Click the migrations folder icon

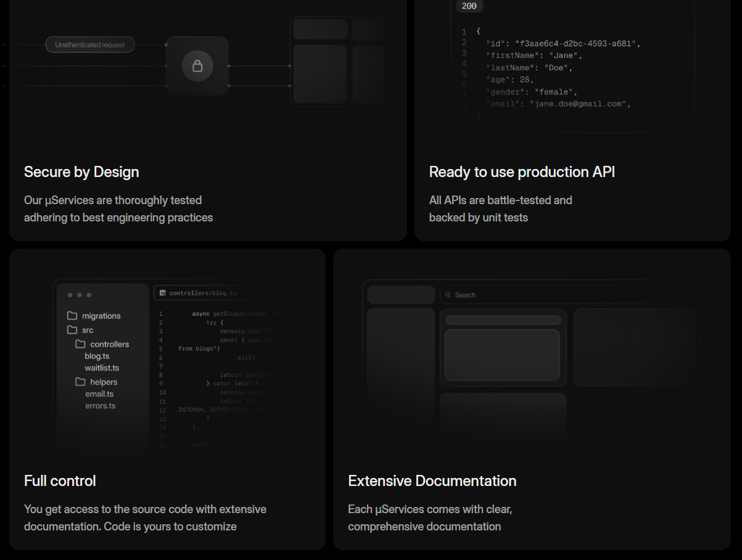point(72,315)
